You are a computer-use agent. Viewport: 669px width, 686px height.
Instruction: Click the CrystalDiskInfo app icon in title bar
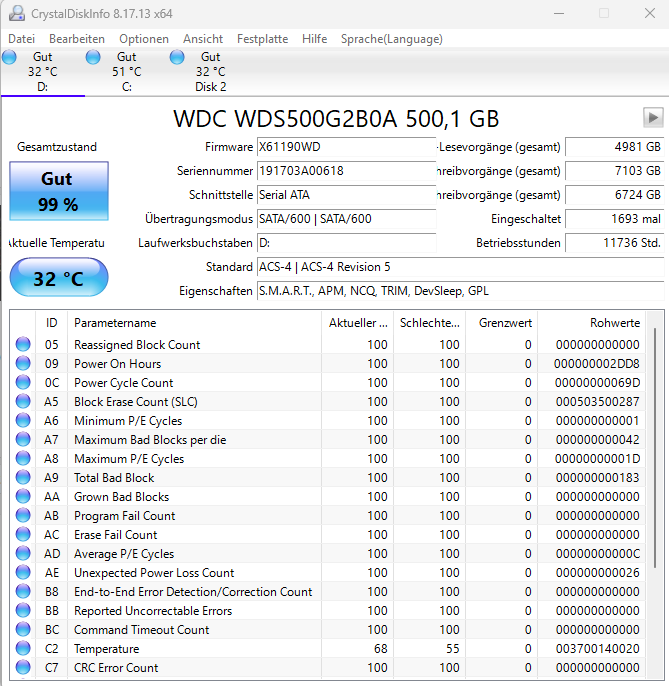click(17, 13)
